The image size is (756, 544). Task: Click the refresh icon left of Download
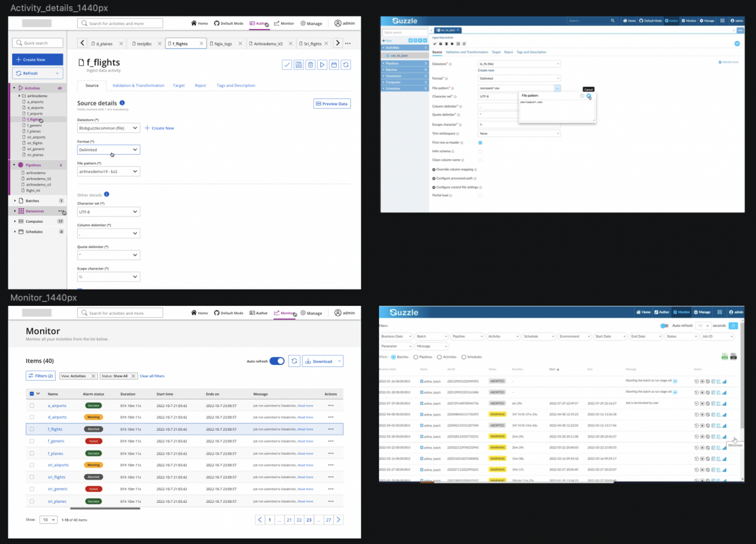click(294, 361)
